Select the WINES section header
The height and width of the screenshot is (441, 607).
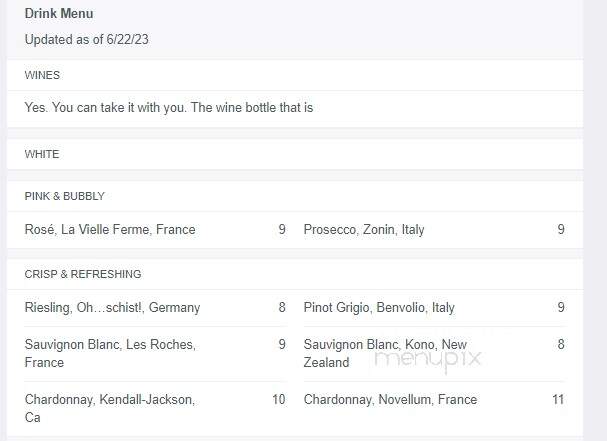(x=42, y=75)
